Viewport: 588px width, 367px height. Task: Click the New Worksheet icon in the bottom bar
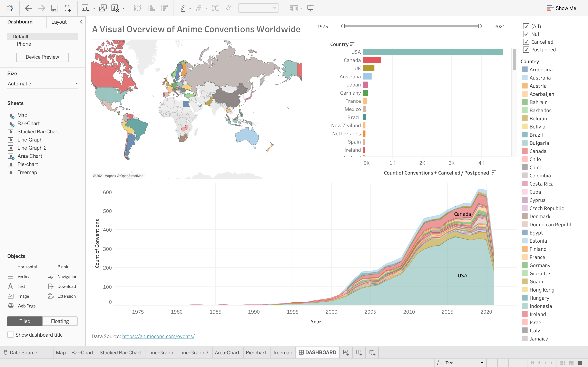[x=346, y=353]
